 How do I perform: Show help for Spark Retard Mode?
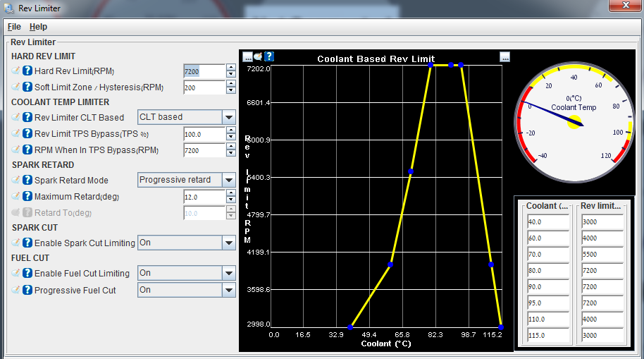(x=27, y=180)
